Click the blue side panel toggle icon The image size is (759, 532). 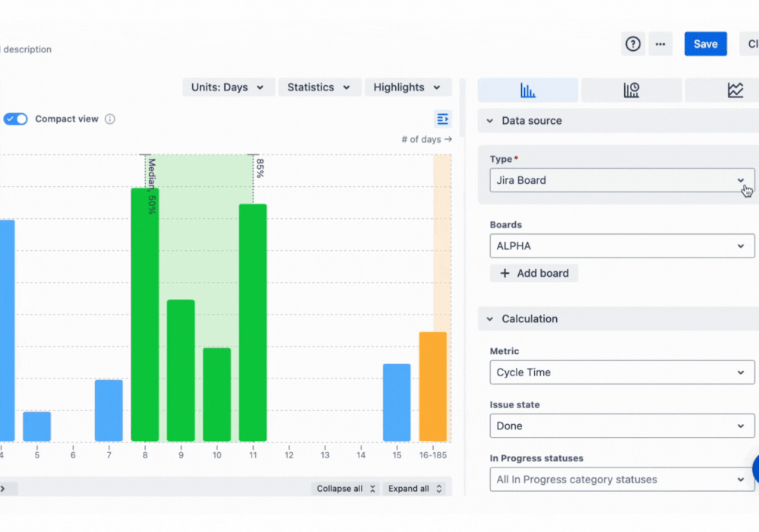[x=442, y=119]
